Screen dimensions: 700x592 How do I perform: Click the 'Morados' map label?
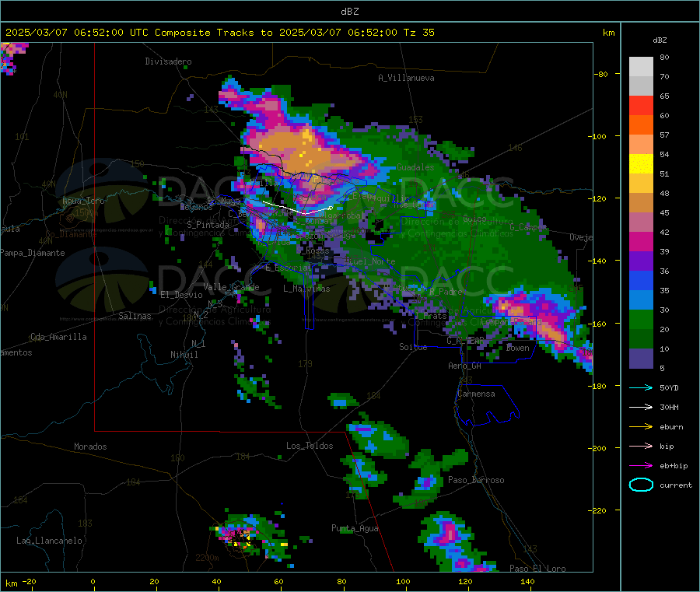91,447
